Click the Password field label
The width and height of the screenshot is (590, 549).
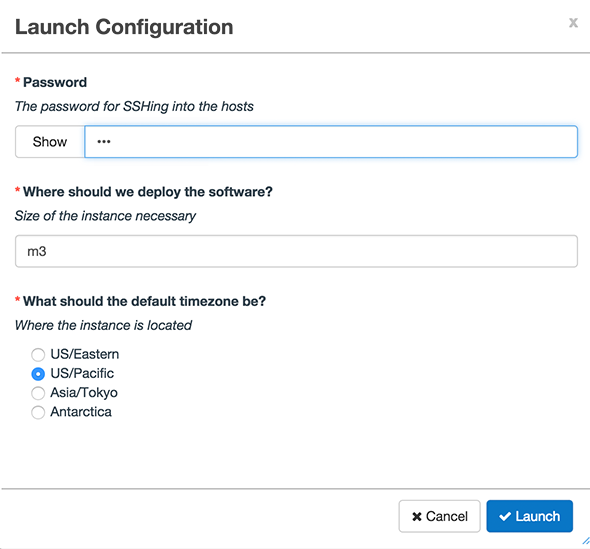(x=55, y=82)
